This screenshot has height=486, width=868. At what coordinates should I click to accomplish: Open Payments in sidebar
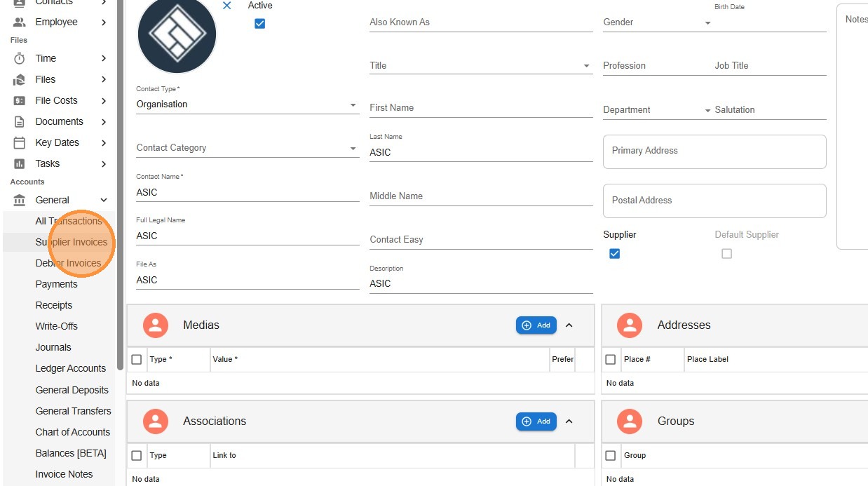(x=56, y=284)
